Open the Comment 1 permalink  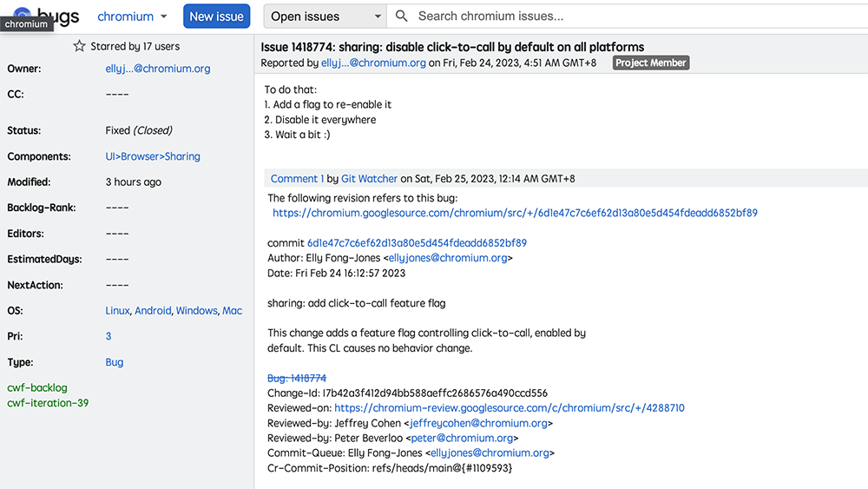tap(297, 178)
